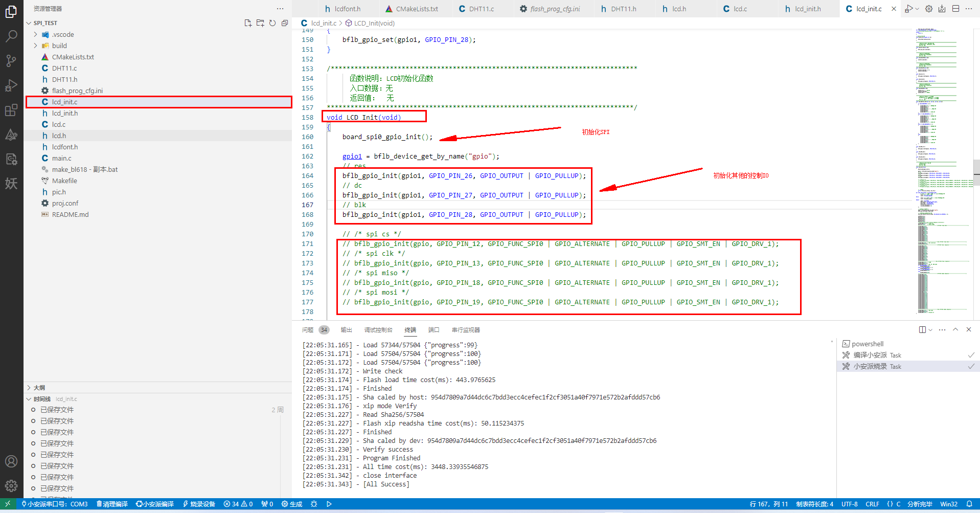Screen dimensions: 980x513
Task: Open the Source Control view
Action: point(11,60)
